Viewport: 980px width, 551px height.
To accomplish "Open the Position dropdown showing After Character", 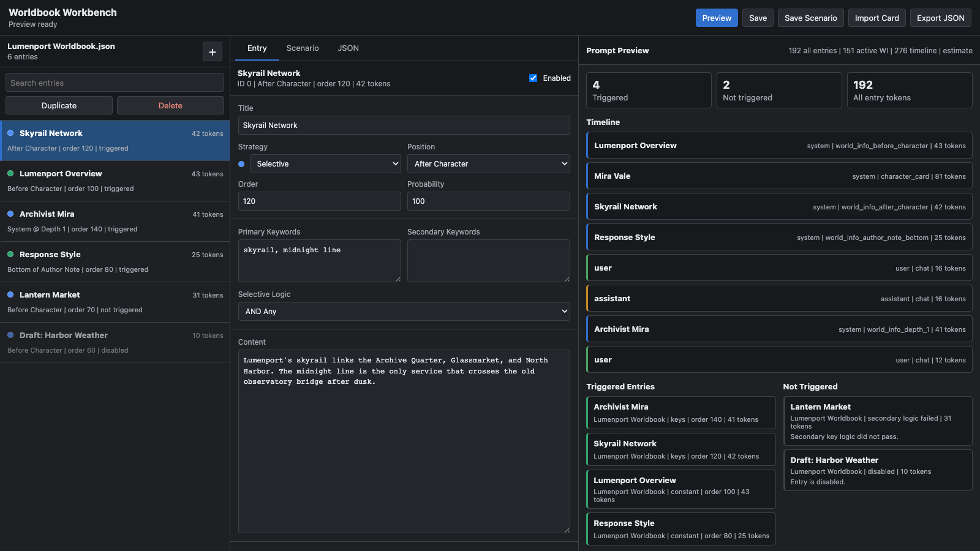I will coord(489,164).
